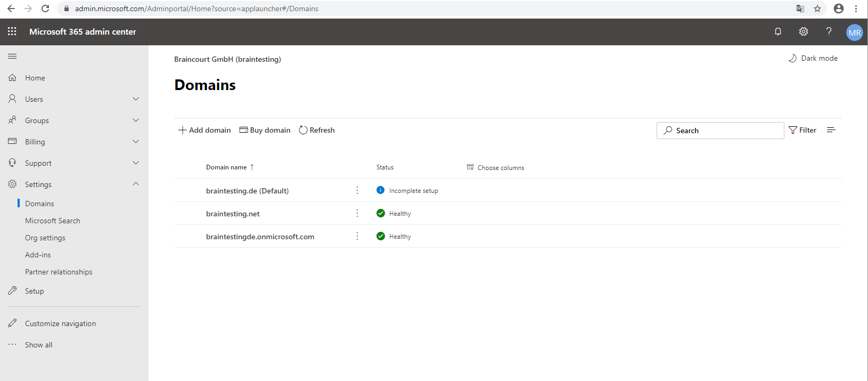The image size is (868, 381).
Task: Open more actions for braintesting.net
Action: pos(357,213)
